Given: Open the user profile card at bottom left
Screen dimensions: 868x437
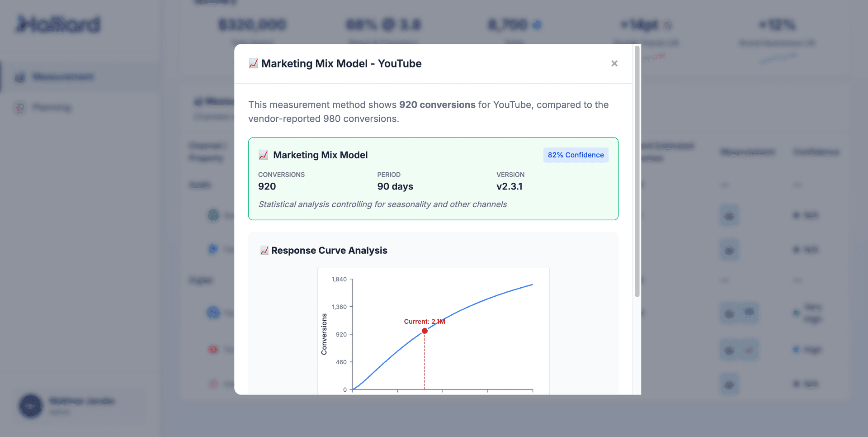Looking at the screenshot, I should 81,406.
